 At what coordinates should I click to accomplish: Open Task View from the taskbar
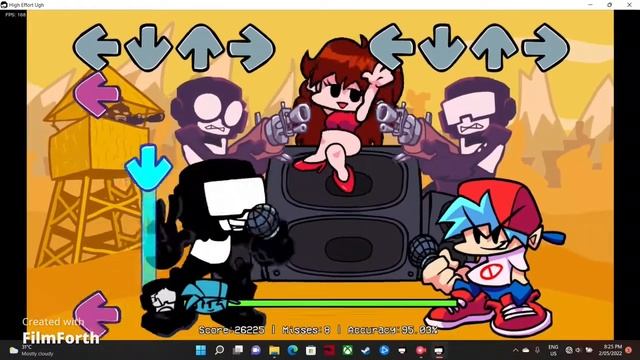point(238,350)
